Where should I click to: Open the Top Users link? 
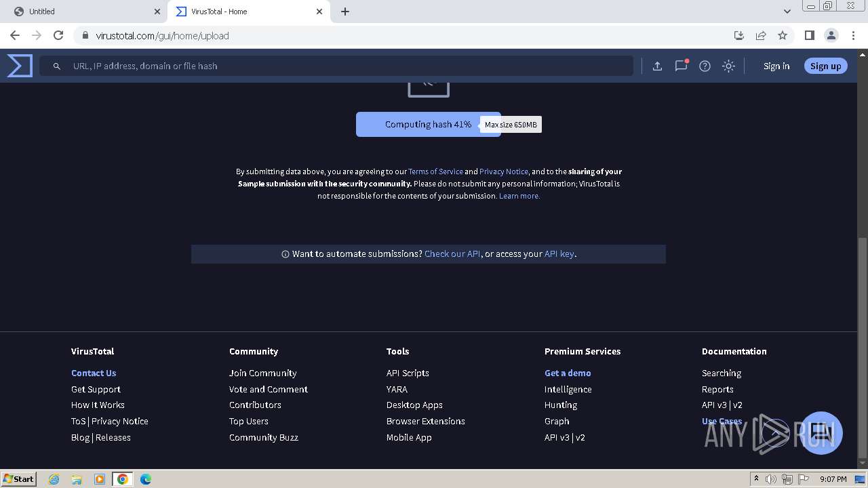[249, 421]
